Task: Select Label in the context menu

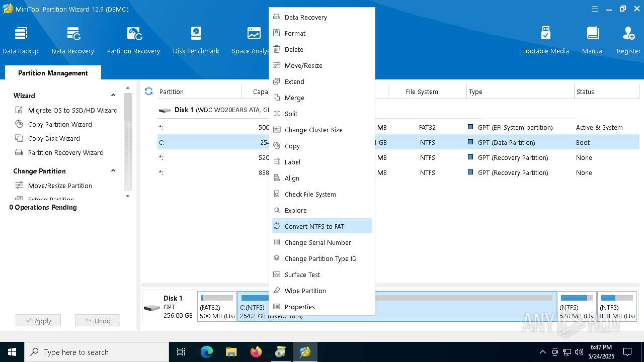Action: pos(322,162)
